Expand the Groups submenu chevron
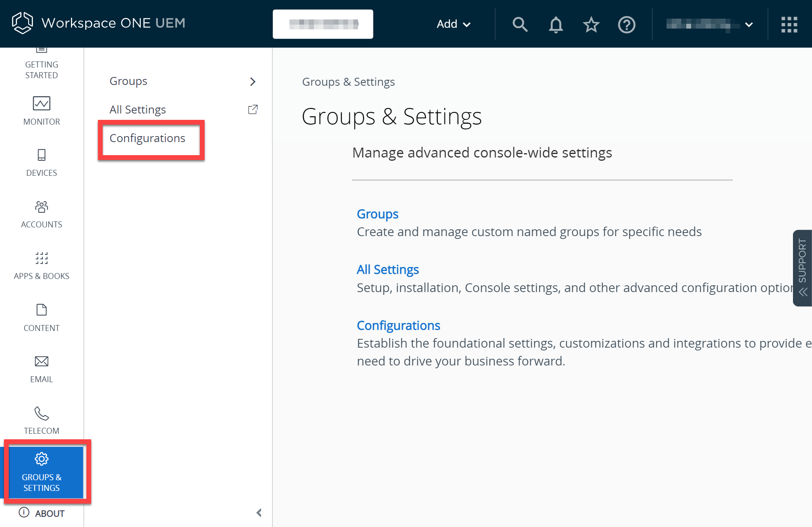 click(x=253, y=82)
